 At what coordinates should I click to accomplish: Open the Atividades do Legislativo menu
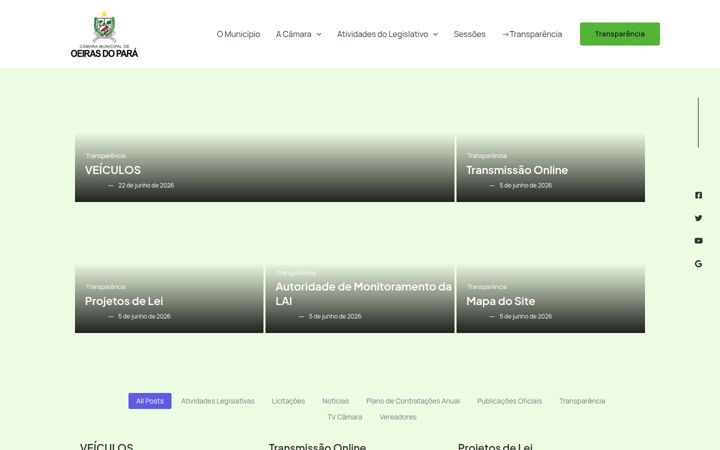382,34
